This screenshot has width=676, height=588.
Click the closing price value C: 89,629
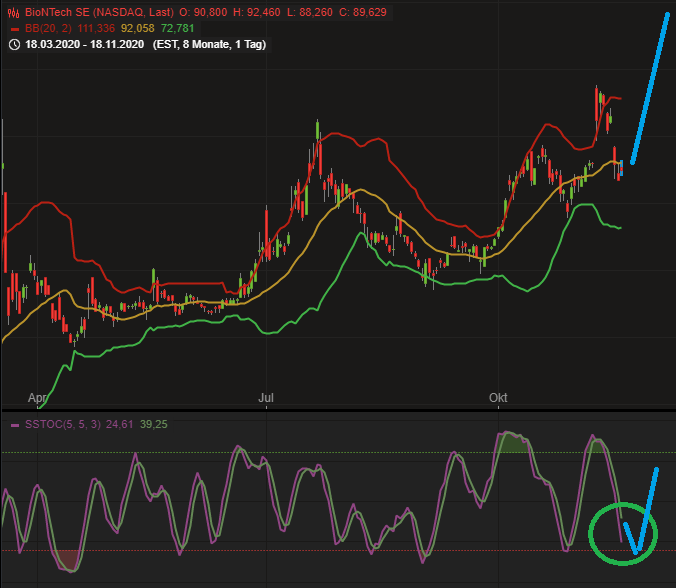click(363, 13)
